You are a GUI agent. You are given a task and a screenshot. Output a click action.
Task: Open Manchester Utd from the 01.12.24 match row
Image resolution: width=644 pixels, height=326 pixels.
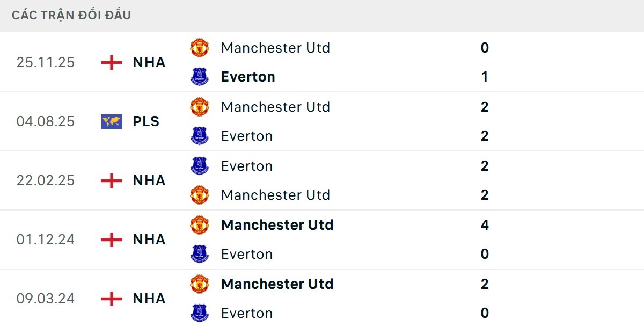coord(277,224)
